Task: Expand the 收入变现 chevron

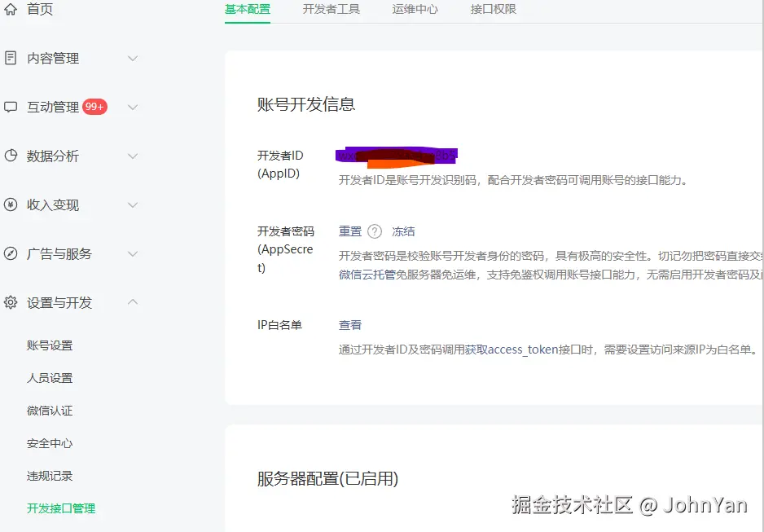Action: tap(133, 204)
